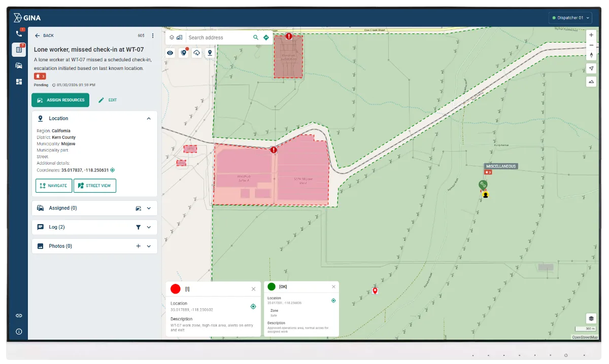Toggle POI markers with the badged pin icon

184,53
